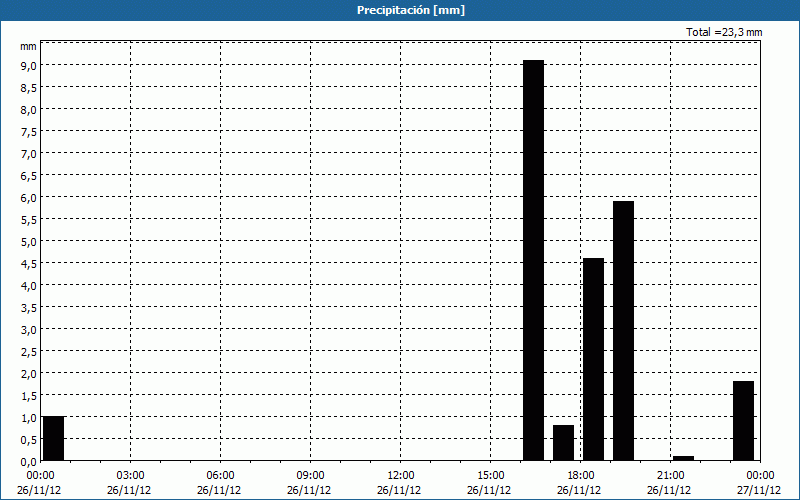This screenshot has width=800, height=500.
Task: Click the 4,0 y-axis value
Action: click(29, 285)
